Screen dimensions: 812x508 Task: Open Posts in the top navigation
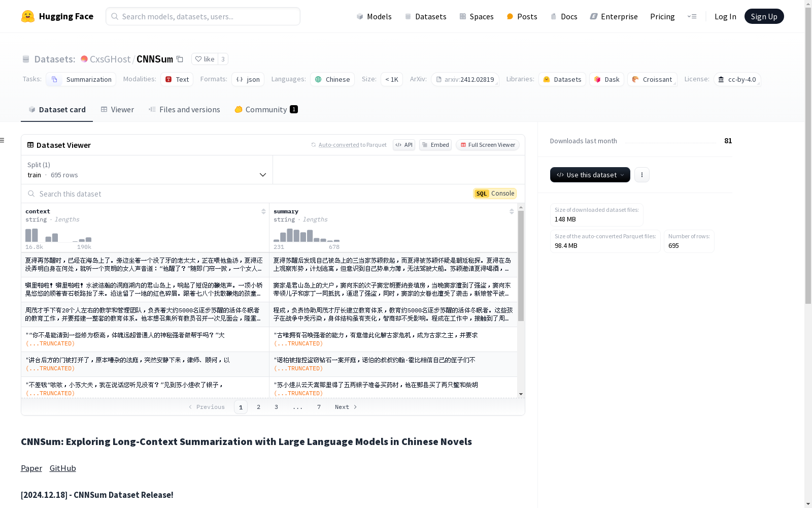pyautogui.click(x=522, y=16)
